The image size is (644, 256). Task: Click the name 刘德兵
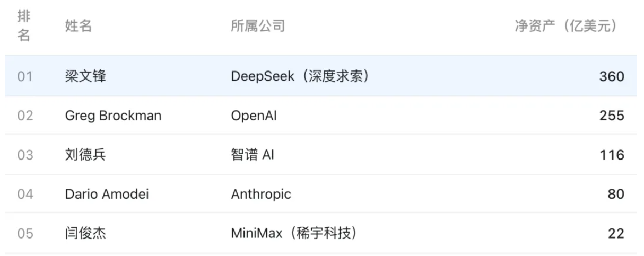(85, 155)
